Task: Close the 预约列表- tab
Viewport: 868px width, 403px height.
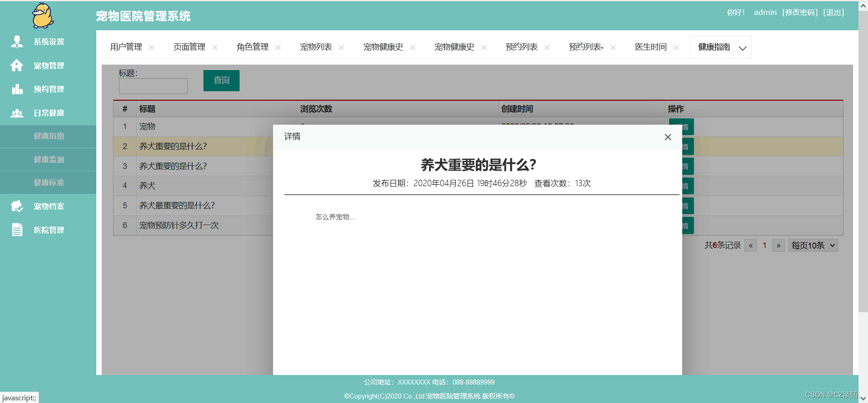Action: coord(613,47)
